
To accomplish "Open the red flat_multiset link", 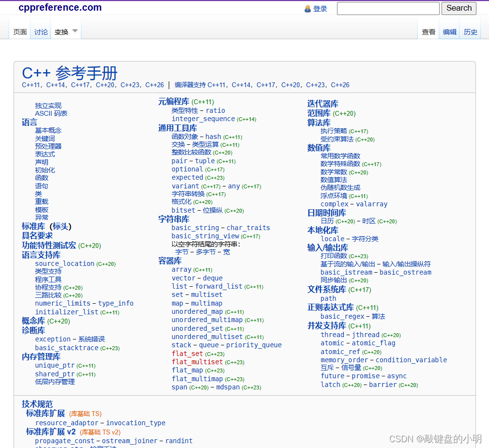I will click(x=197, y=362).
